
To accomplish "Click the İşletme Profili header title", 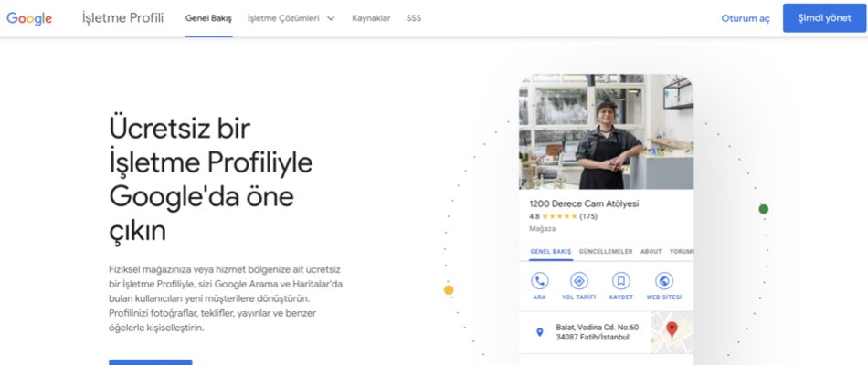I will tap(122, 18).
